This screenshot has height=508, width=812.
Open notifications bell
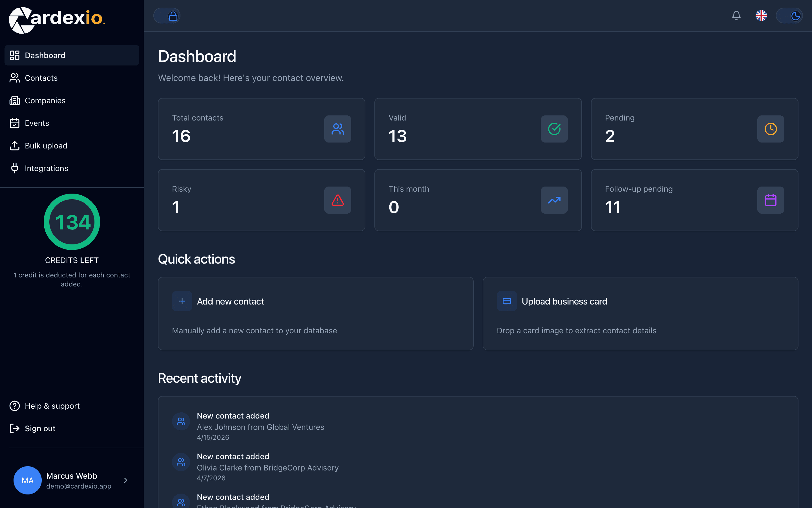736,16
